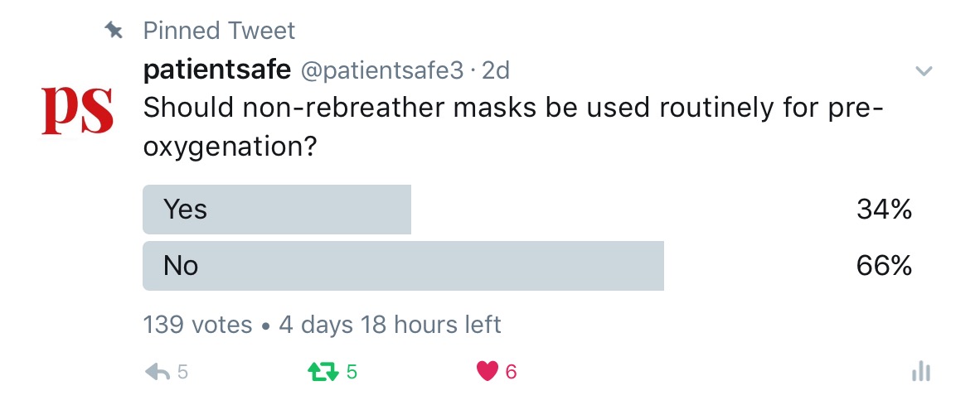Viewport: 980px width, 405px height.
Task: Click the Pinned Tweet label
Action: pyautogui.click(x=219, y=30)
